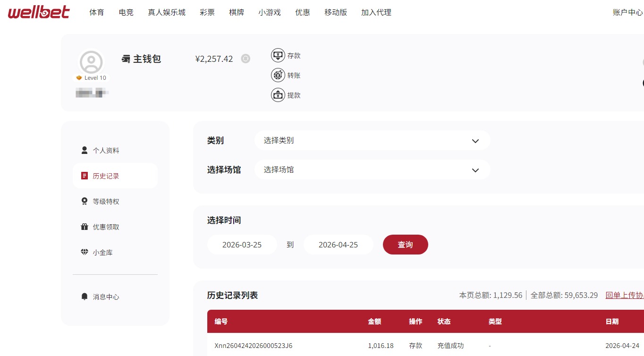Click the transfer (转账) icon
The height and width of the screenshot is (356, 644).
(278, 75)
